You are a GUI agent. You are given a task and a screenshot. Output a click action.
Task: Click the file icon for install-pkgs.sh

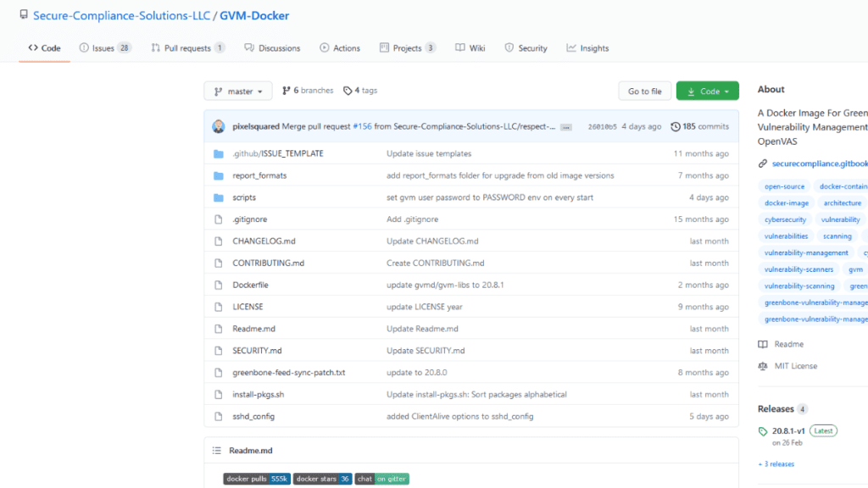(x=219, y=395)
